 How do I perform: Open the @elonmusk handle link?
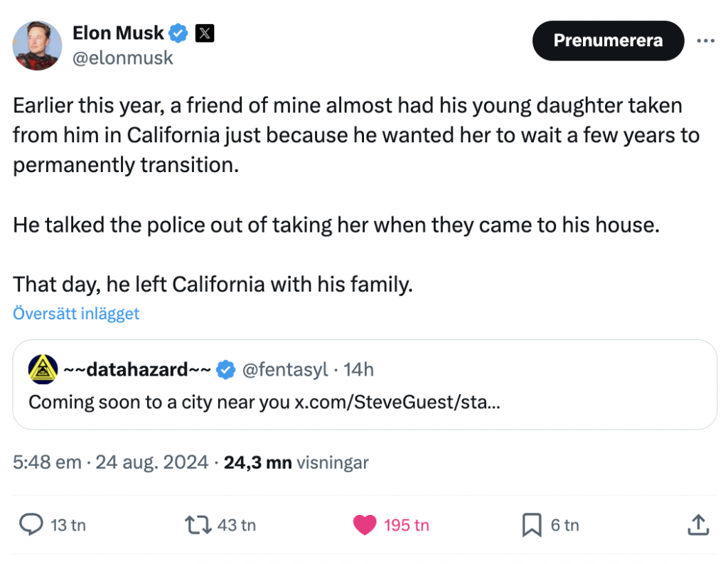click(122, 58)
